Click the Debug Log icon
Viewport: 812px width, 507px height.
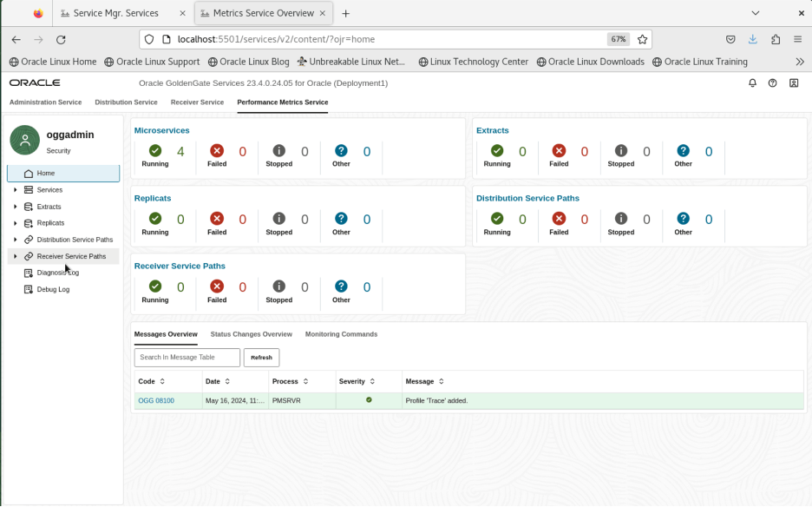29,289
